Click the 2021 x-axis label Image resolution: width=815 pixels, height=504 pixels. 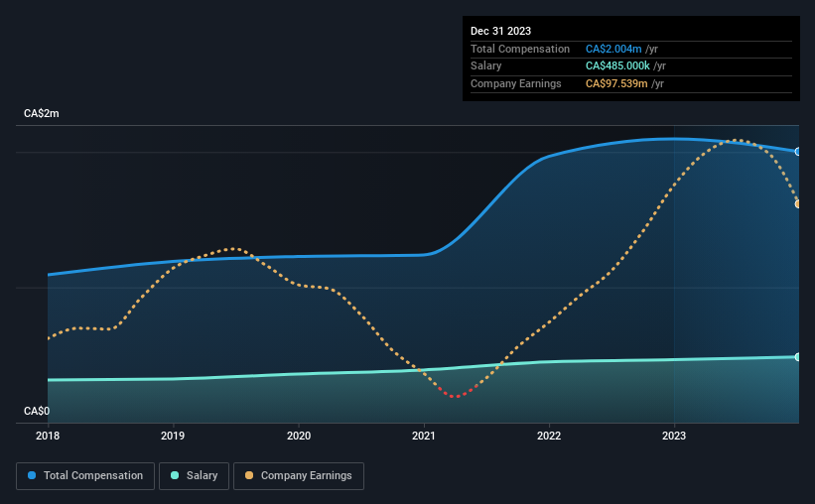tap(424, 436)
